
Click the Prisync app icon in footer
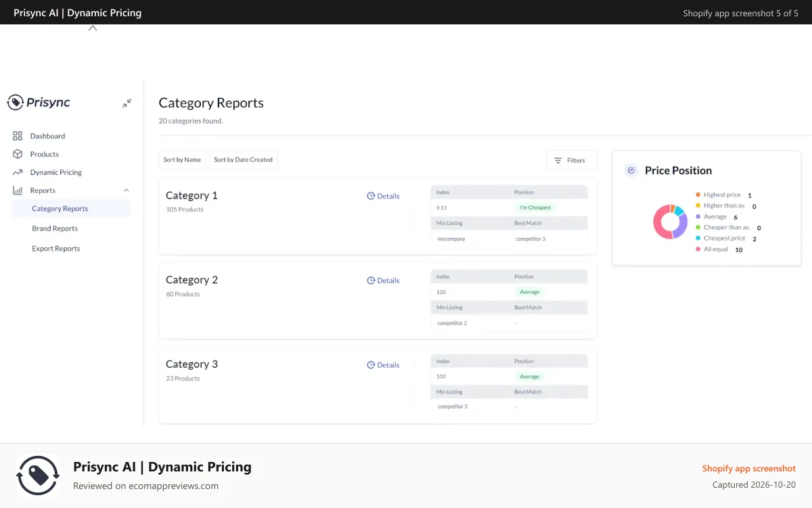pos(38,475)
